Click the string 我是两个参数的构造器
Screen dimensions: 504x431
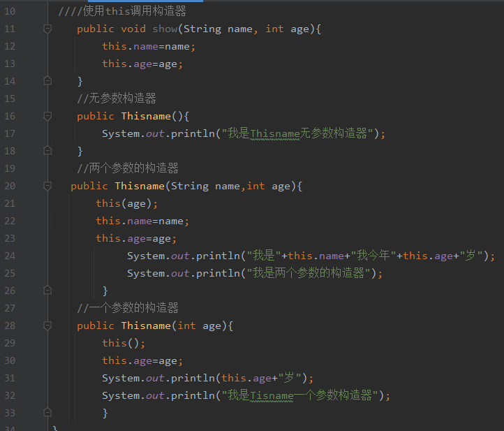point(309,273)
